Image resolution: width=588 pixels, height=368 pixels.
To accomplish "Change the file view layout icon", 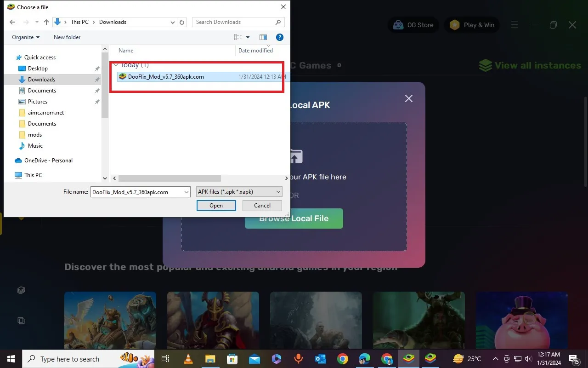I will point(238,37).
